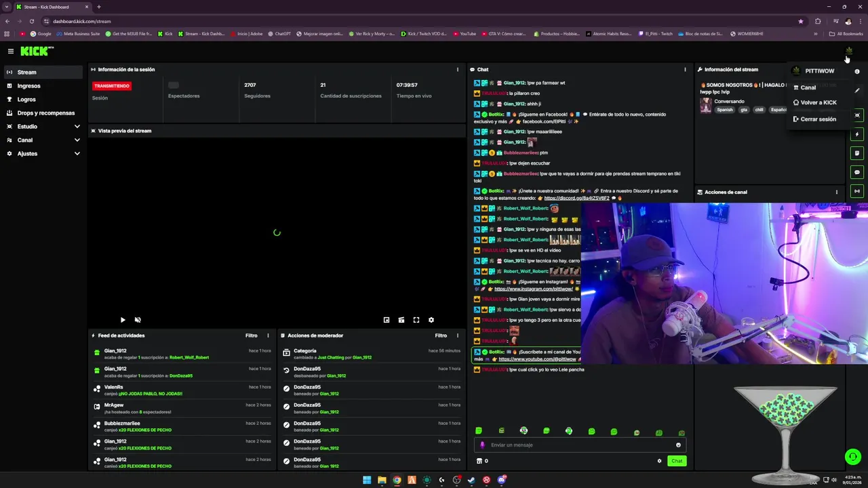Select Cerrar sesión in profile menu
This screenshot has height=488, width=868.
pos(816,119)
